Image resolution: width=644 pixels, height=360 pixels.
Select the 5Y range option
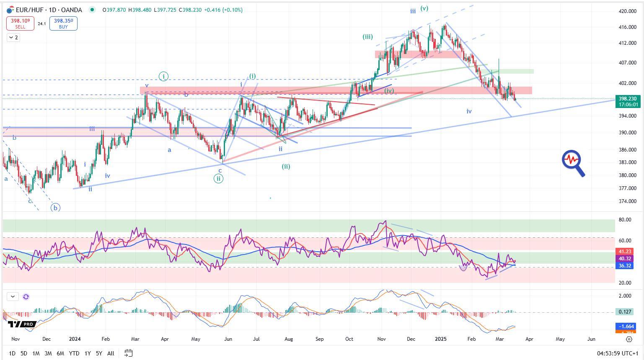99,353
